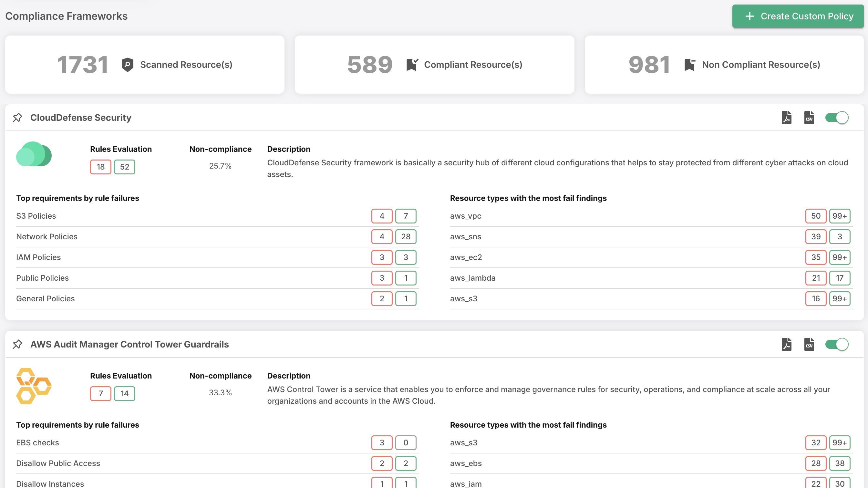This screenshot has height=488, width=868.
Task: Select the aws_vpc resource type row
Action: pos(466,216)
